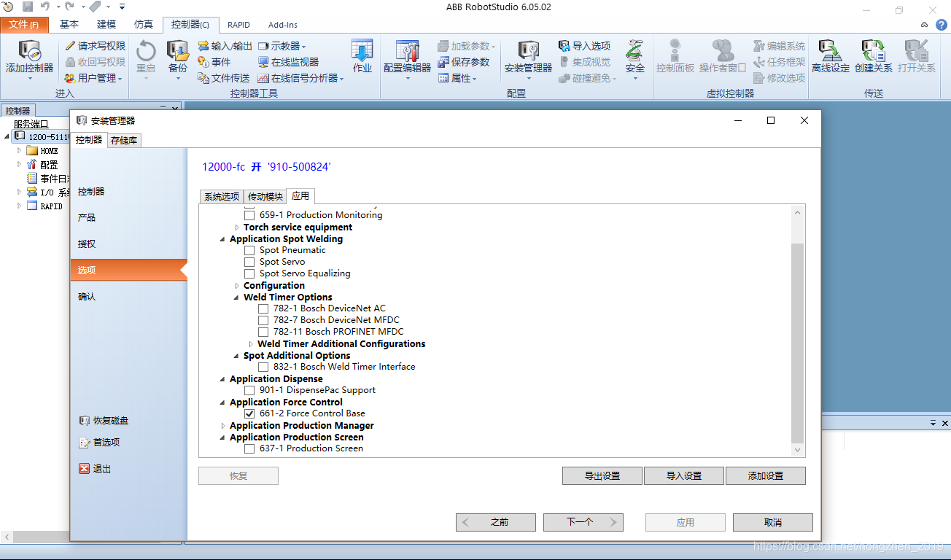This screenshot has height=560, width=951.
Task: Switch to 存储库 tab in Installation Manager
Action: point(124,140)
